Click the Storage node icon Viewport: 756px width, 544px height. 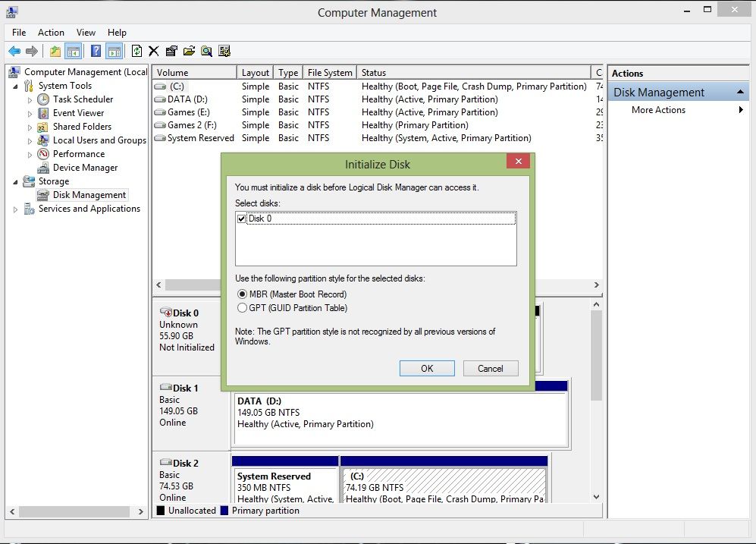[29, 181]
